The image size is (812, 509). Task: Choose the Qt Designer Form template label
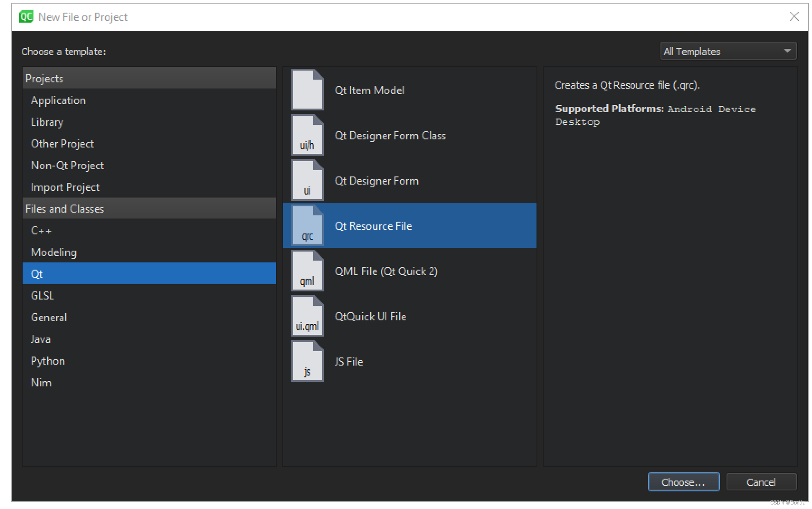pyautogui.click(x=376, y=181)
